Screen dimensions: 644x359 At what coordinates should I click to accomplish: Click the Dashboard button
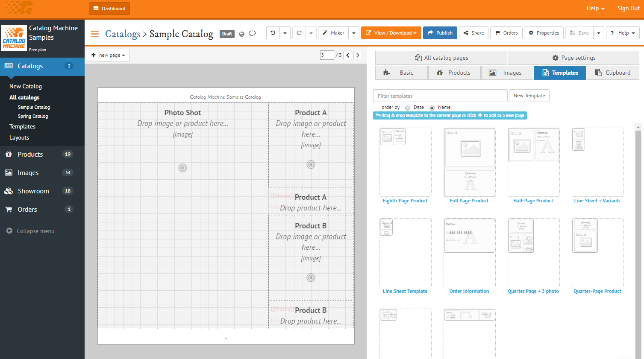point(109,9)
